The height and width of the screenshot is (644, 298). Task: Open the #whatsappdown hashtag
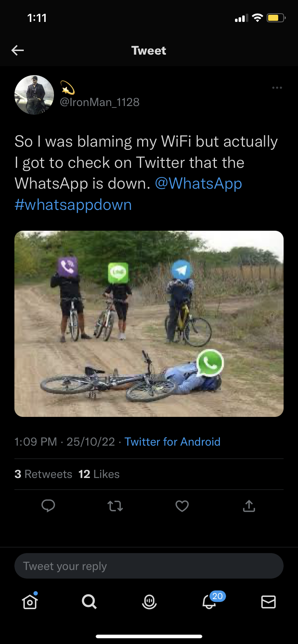pos(73,205)
